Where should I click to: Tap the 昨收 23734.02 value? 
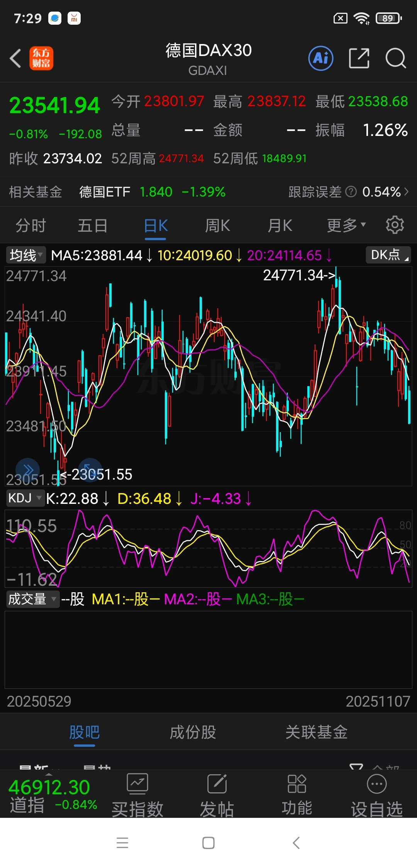click(73, 158)
